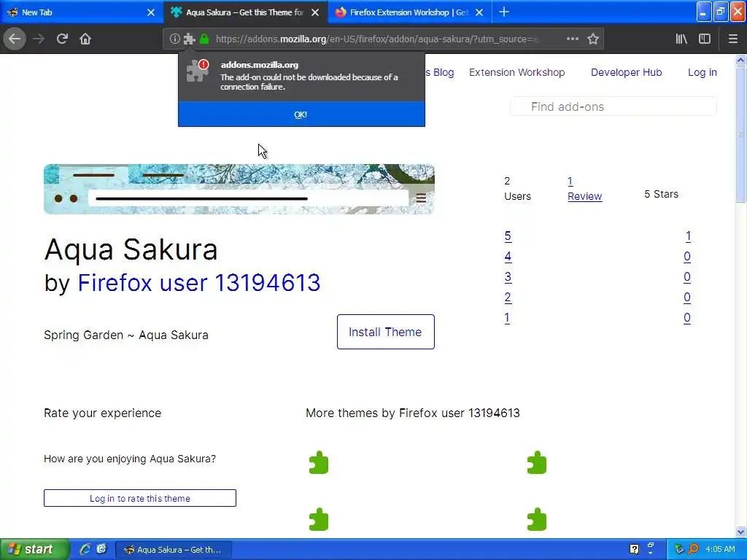Focus the Find add-ons search field
This screenshot has height=560, width=747.
click(613, 106)
